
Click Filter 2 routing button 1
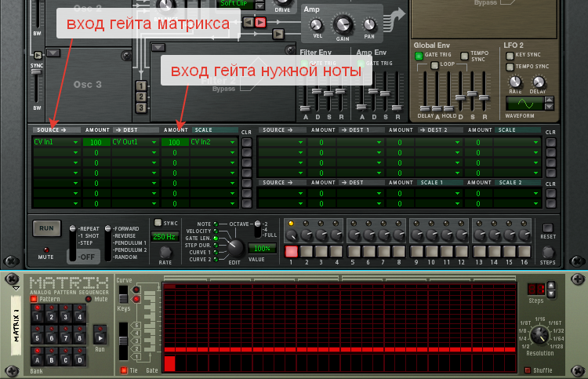click(141, 86)
